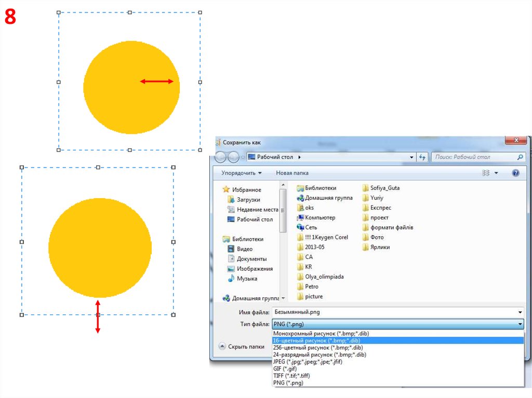This screenshot has height=398, width=532.
Task: Click the Back navigation arrow button
Action: [x=220, y=157]
